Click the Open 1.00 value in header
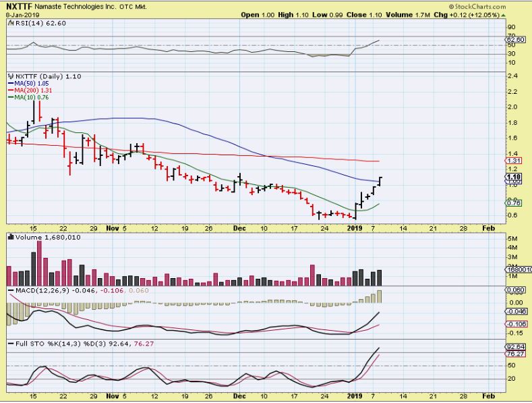 coord(258,15)
